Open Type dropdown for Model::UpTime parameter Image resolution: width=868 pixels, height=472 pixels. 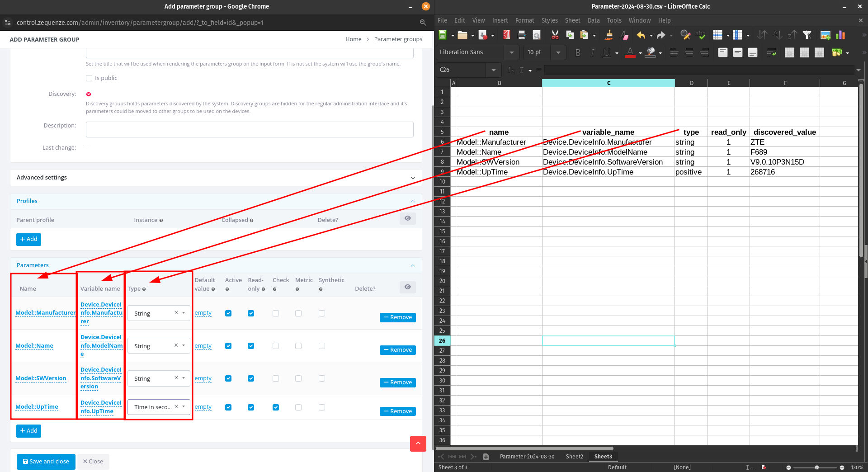click(x=184, y=407)
